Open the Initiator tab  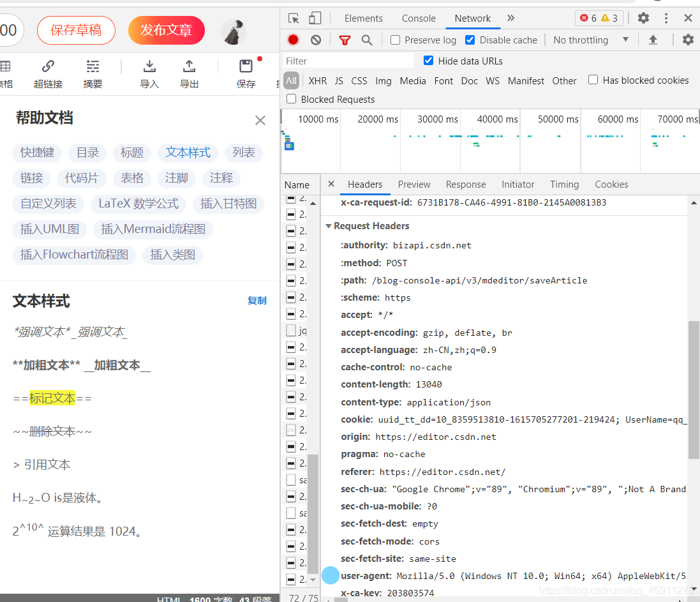tap(518, 184)
